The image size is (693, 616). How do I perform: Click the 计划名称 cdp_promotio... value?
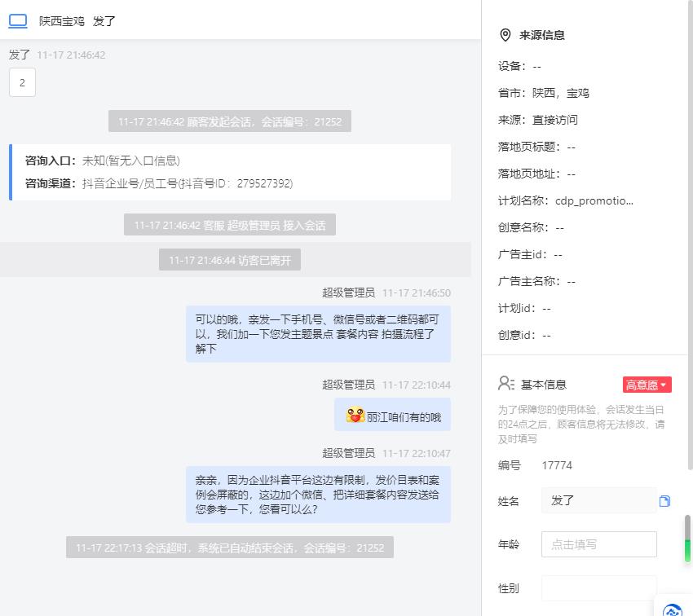[x=594, y=201]
